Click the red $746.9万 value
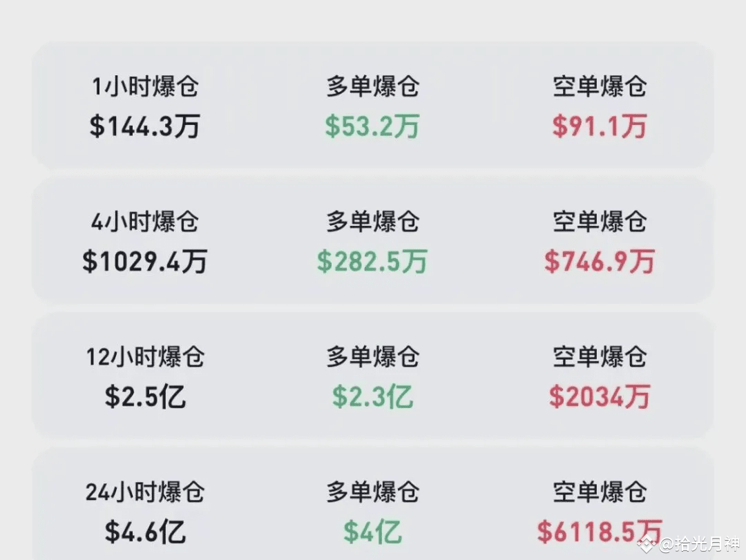 (600, 262)
